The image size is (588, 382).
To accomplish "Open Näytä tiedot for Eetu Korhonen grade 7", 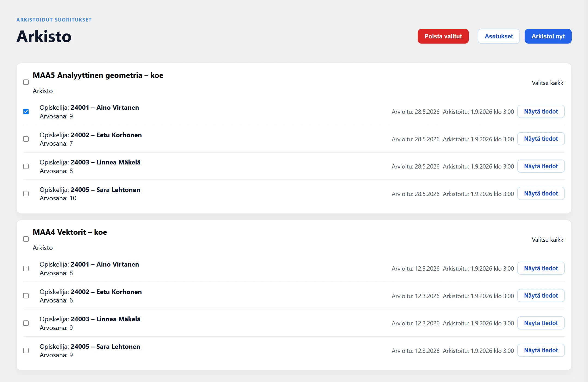I will coord(541,139).
